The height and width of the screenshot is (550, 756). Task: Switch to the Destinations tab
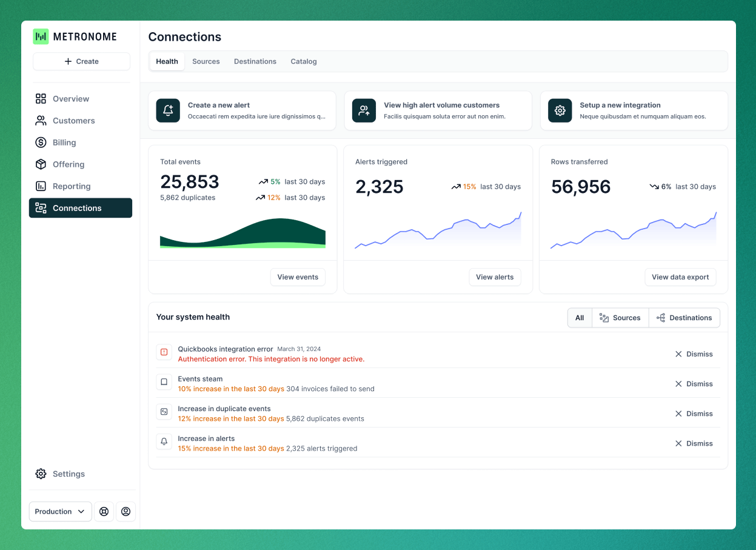(255, 61)
